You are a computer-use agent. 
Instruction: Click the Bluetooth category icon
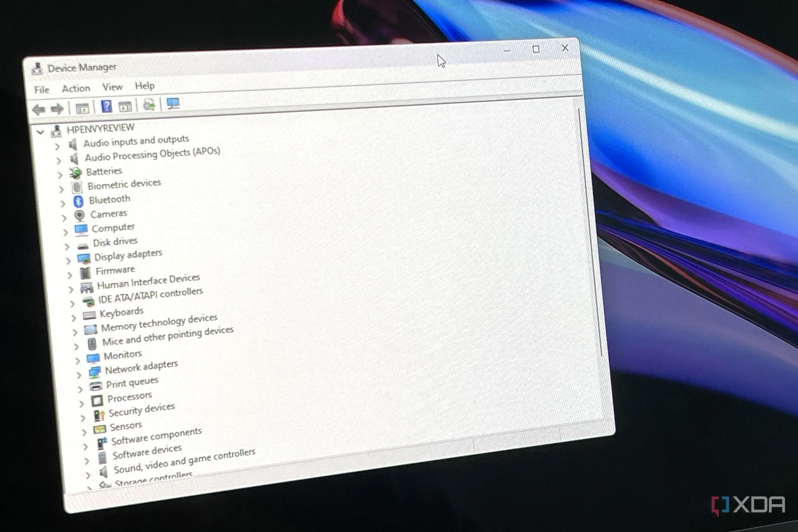(x=78, y=201)
